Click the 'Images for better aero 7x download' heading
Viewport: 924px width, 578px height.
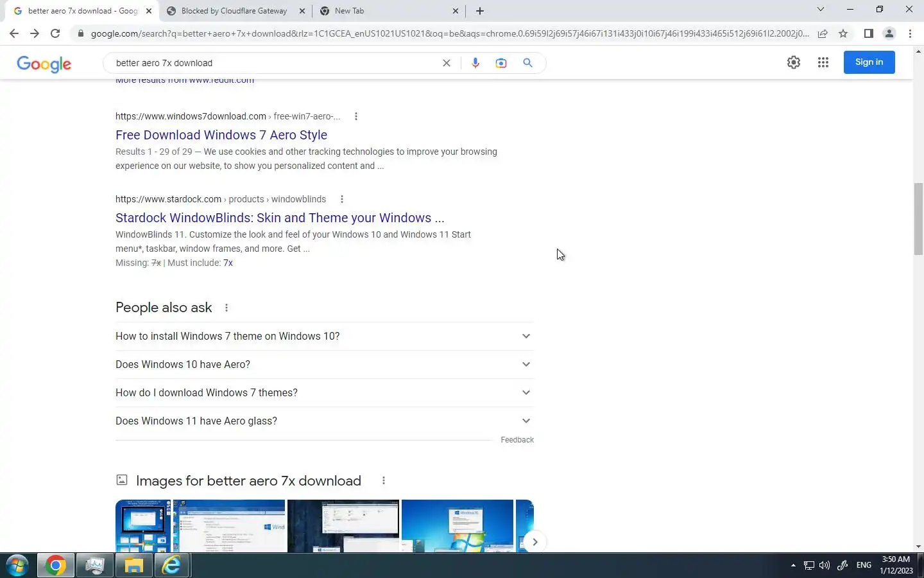[x=248, y=480]
